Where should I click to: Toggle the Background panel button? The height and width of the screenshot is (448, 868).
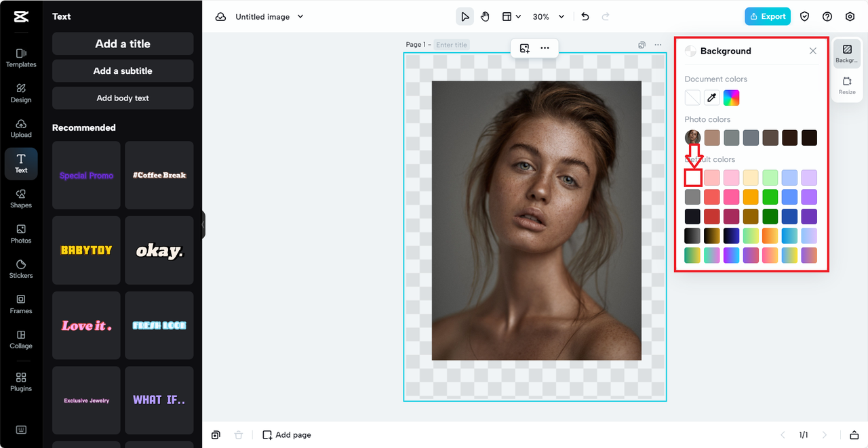pyautogui.click(x=847, y=54)
